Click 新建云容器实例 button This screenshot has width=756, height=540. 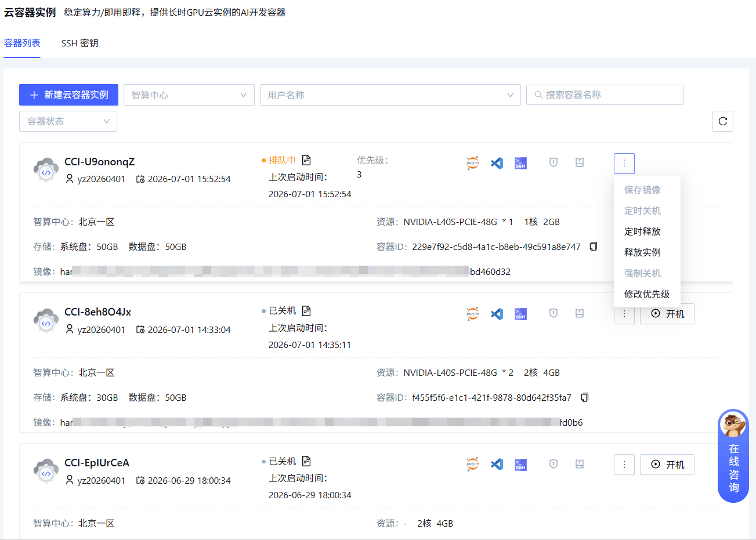point(68,95)
